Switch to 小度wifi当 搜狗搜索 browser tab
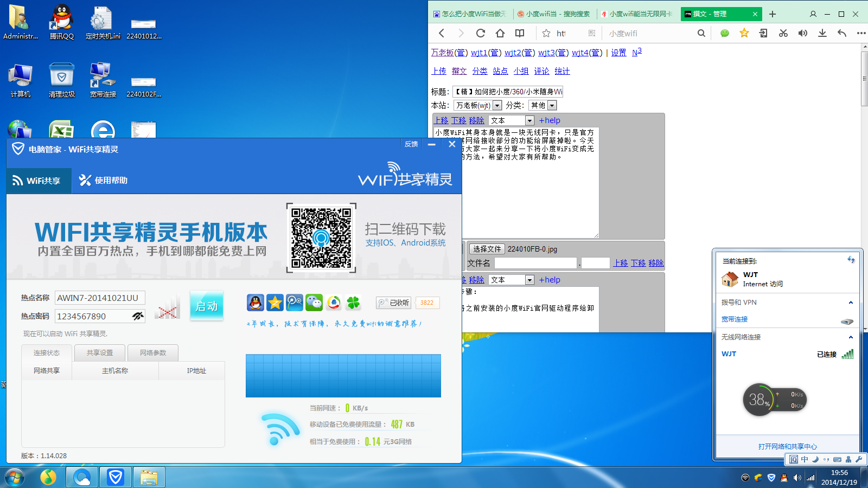868x488 pixels. tap(553, 14)
